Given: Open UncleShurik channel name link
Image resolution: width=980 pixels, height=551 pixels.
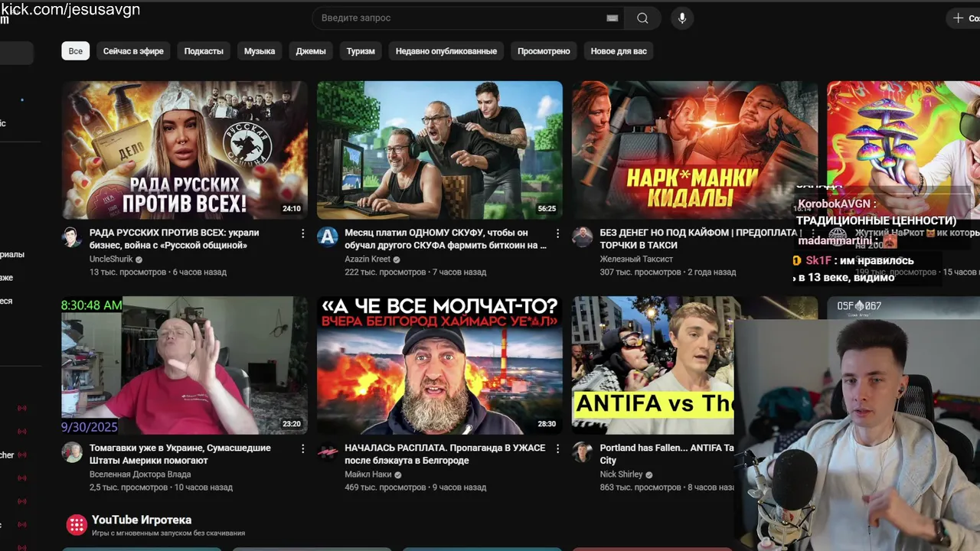Looking at the screenshot, I should (x=111, y=259).
